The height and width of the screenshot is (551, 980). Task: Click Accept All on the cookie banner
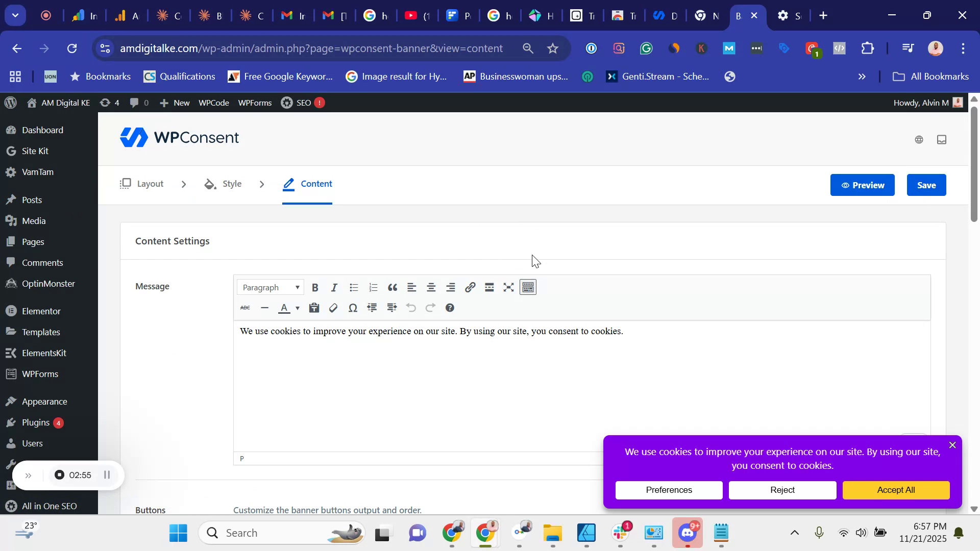pos(896,490)
